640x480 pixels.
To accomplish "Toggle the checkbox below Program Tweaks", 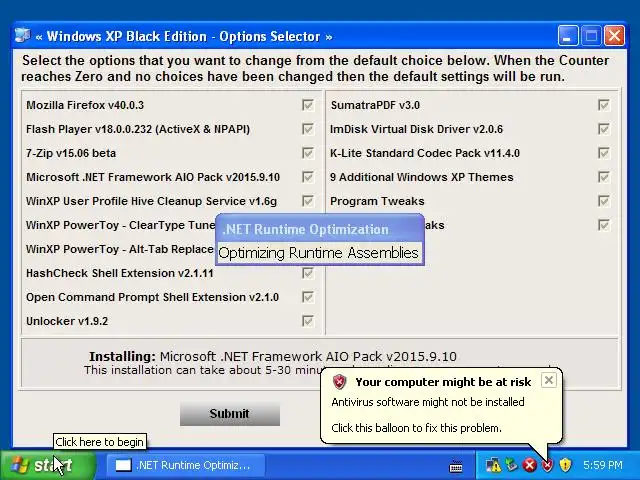I will [x=604, y=225].
